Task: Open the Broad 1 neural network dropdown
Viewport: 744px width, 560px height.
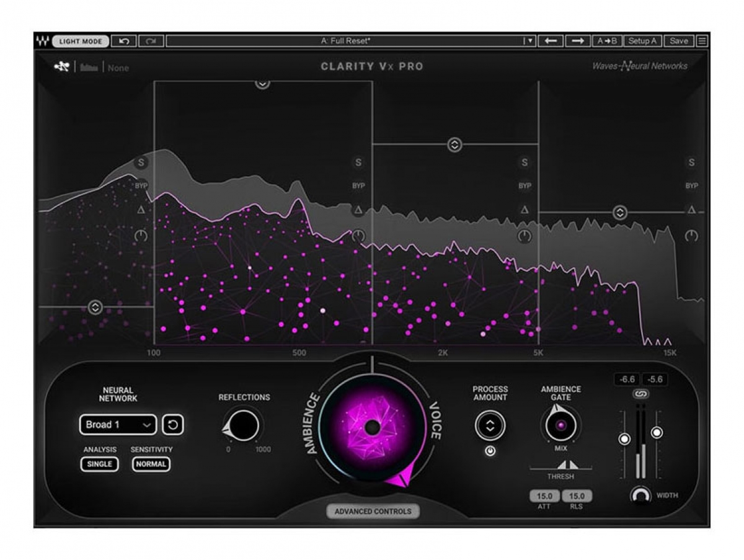Action: pos(118,425)
